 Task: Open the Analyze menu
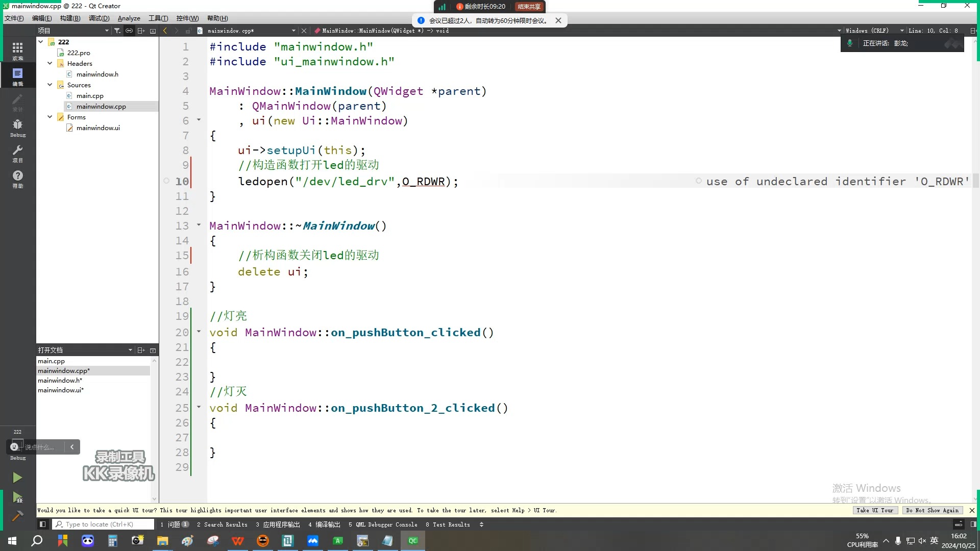click(129, 18)
